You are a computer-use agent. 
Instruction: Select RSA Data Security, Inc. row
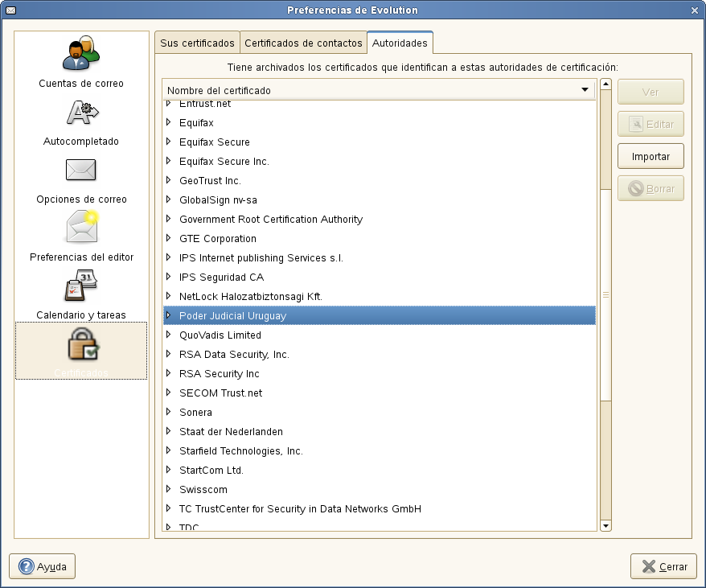click(x=379, y=354)
